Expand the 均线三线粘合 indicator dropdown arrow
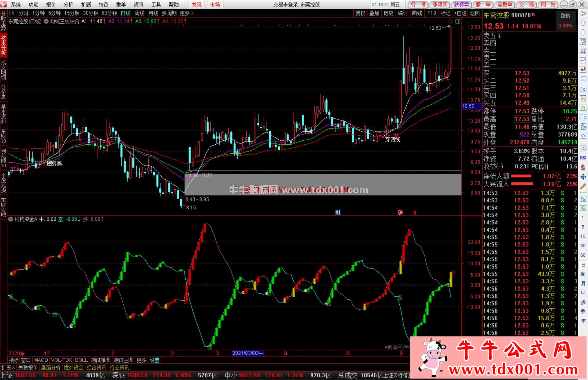This screenshot has width=588, height=380. coord(46,21)
